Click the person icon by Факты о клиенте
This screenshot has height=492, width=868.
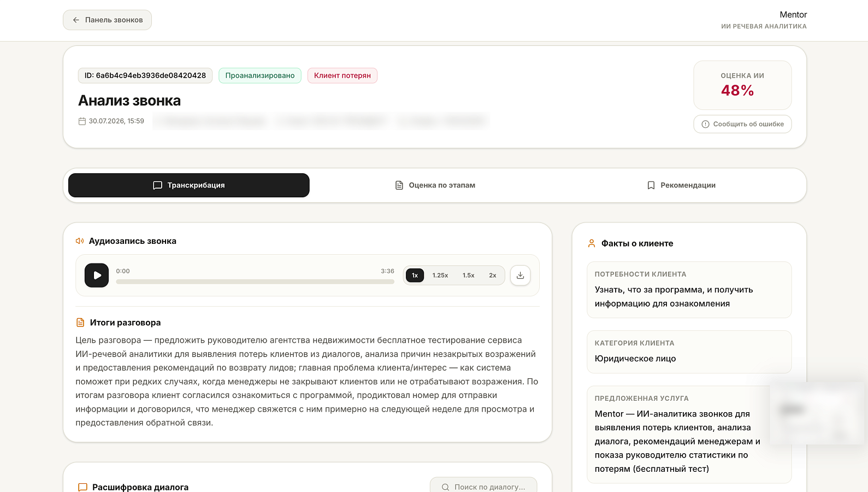pos(592,244)
